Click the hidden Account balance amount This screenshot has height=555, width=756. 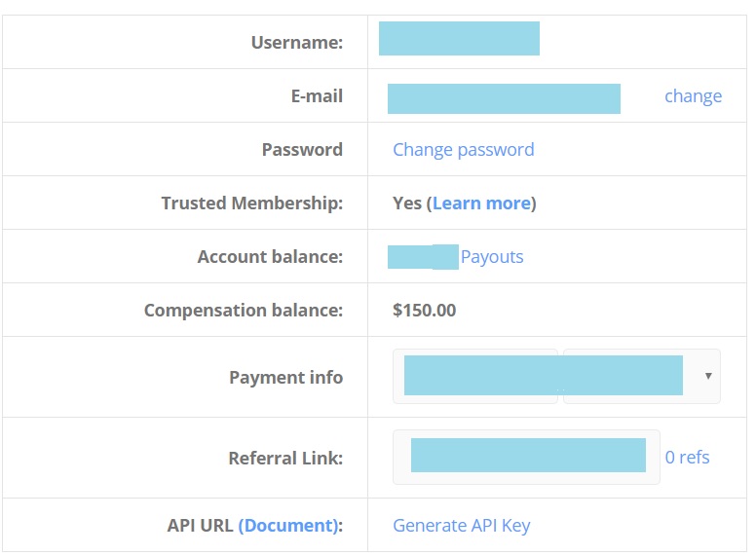[x=423, y=257]
